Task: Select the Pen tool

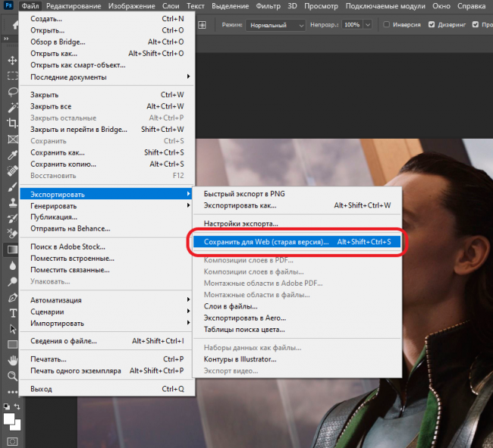Action: 12,297
